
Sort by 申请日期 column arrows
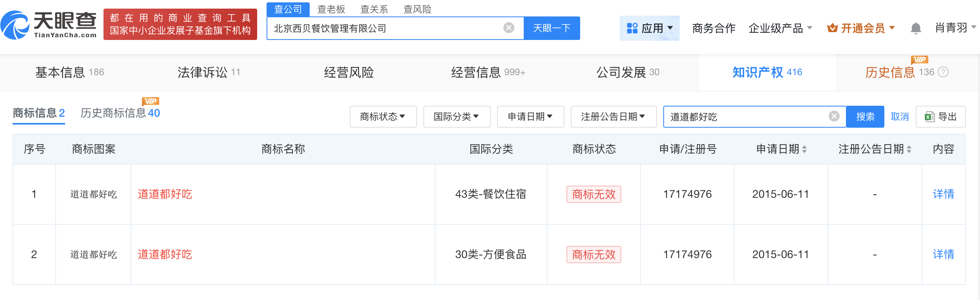click(x=804, y=149)
